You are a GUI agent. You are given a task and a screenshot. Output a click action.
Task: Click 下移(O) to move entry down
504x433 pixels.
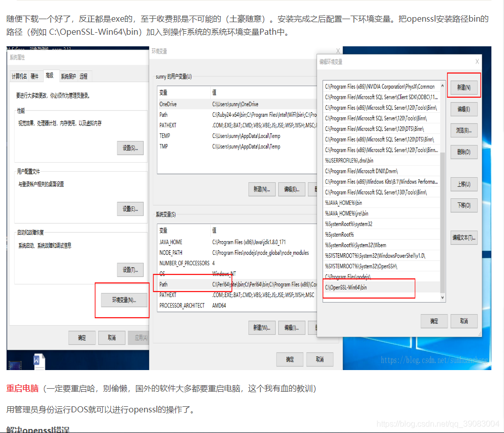463,205
